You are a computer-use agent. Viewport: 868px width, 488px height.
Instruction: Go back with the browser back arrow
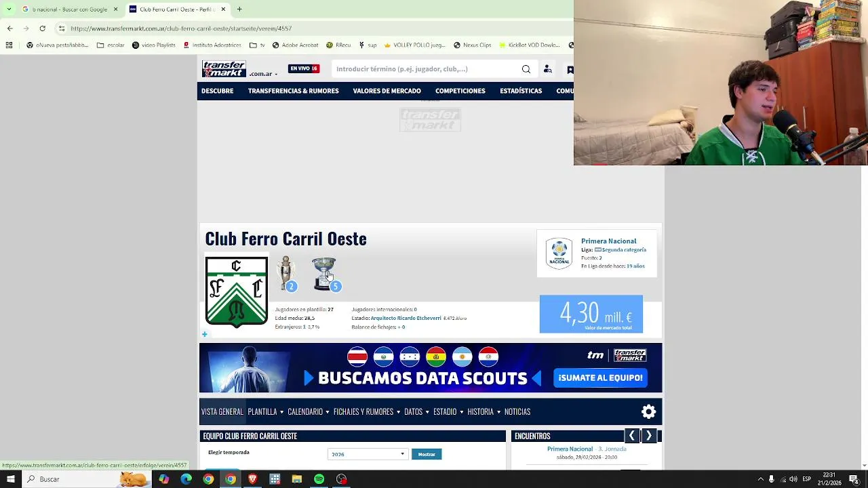[9, 28]
